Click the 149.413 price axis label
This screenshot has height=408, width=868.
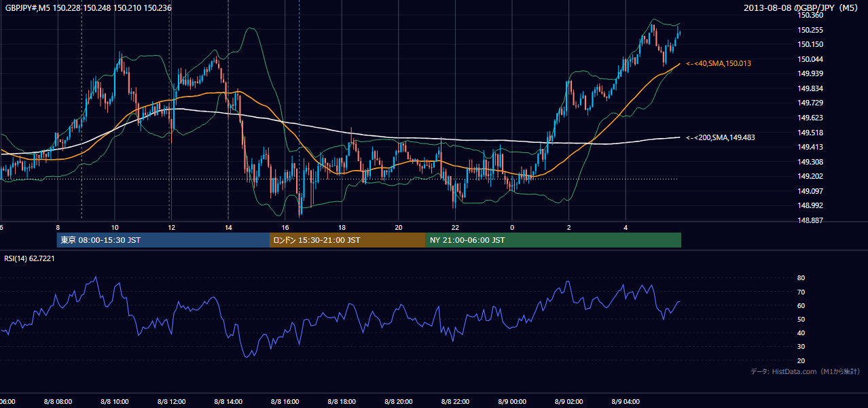click(x=810, y=147)
